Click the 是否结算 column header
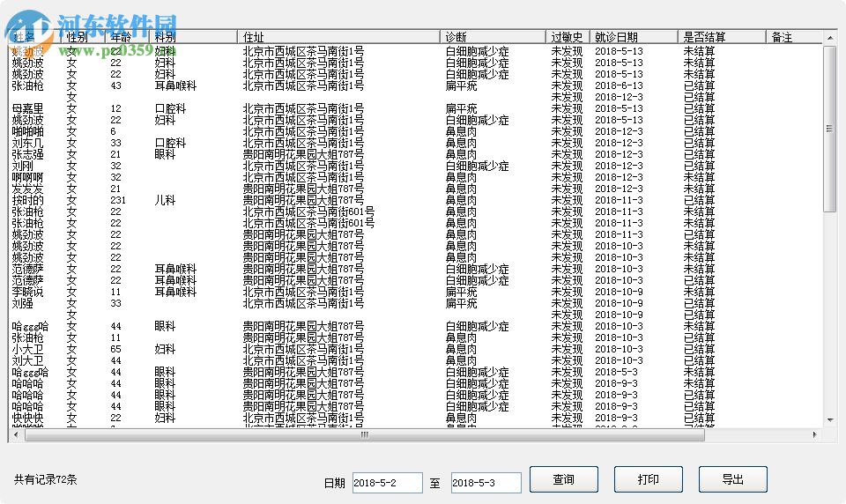This screenshot has height=504, width=846. [x=722, y=37]
